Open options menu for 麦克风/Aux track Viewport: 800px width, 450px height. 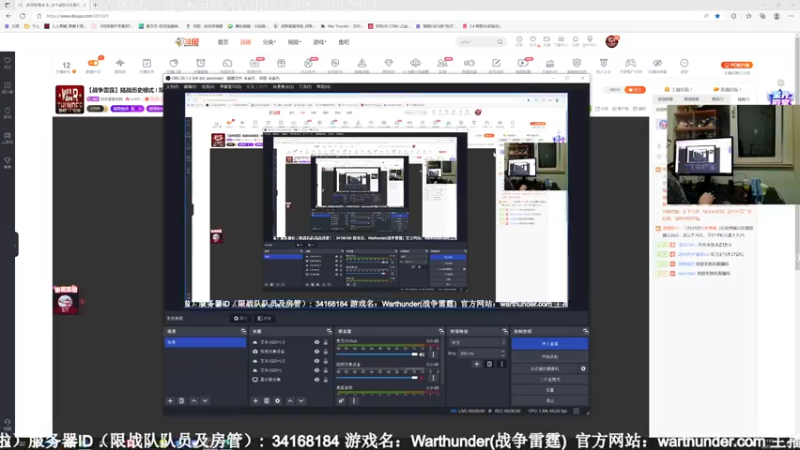click(x=433, y=354)
